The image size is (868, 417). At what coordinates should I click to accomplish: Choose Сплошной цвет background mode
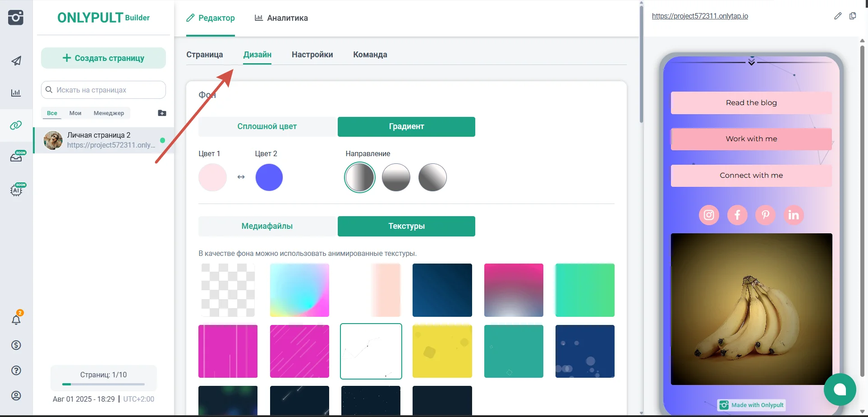[x=267, y=127]
